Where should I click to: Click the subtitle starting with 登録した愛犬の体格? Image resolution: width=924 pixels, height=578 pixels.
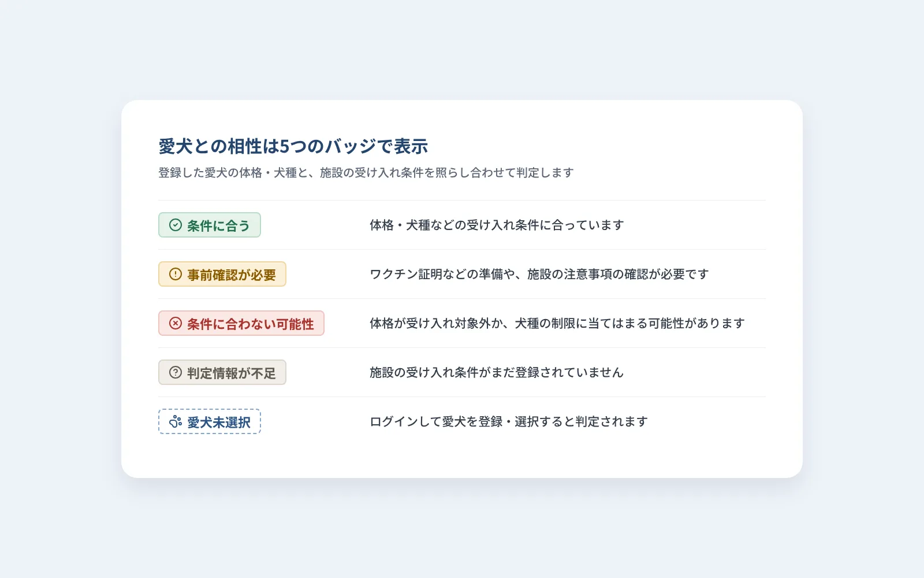click(x=366, y=173)
